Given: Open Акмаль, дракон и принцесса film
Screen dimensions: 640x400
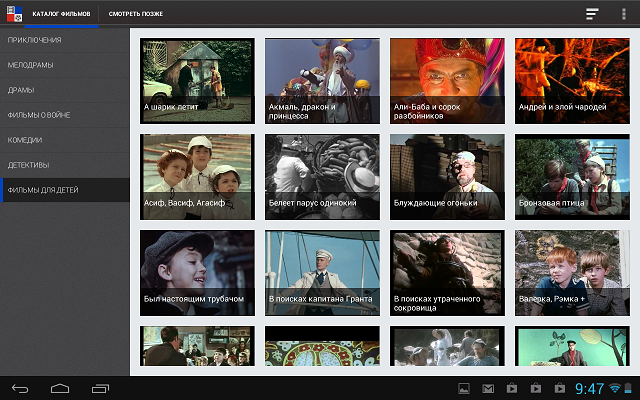Looking at the screenshot, I should (322, 81).
